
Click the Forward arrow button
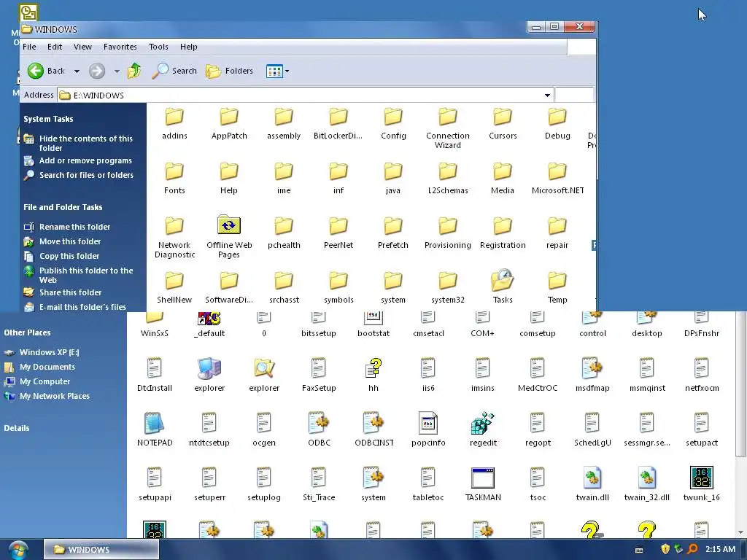(97, 71)
